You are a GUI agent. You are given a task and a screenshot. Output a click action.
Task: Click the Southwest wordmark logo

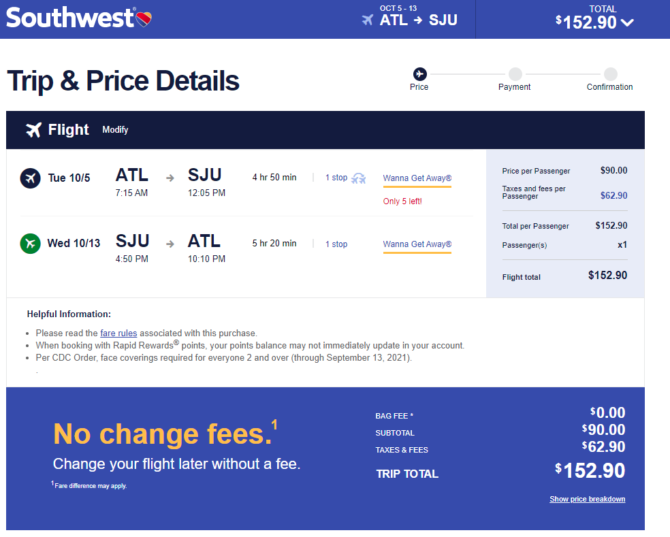pos(70,18)
